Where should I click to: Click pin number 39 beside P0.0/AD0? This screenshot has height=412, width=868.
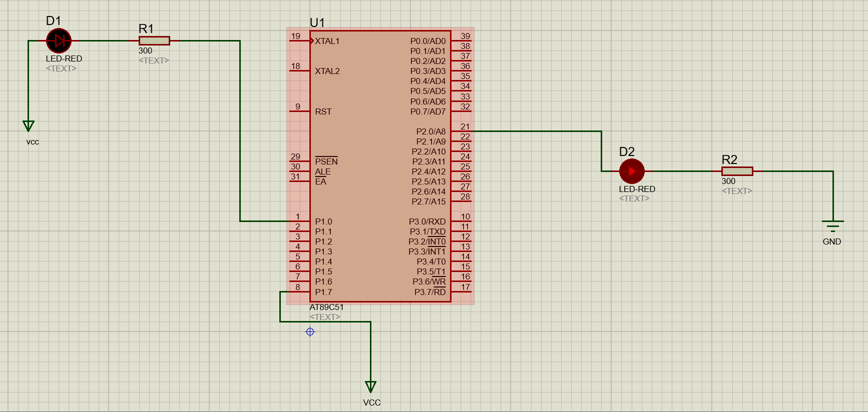466,36
